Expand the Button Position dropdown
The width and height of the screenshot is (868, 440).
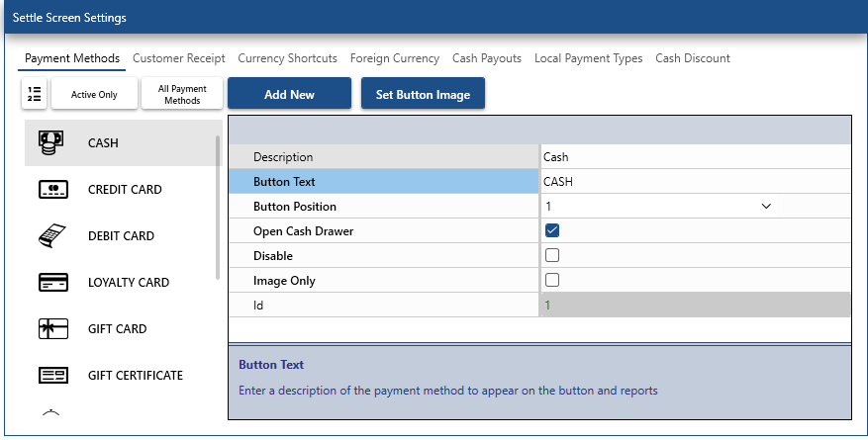tap(765, 207)
